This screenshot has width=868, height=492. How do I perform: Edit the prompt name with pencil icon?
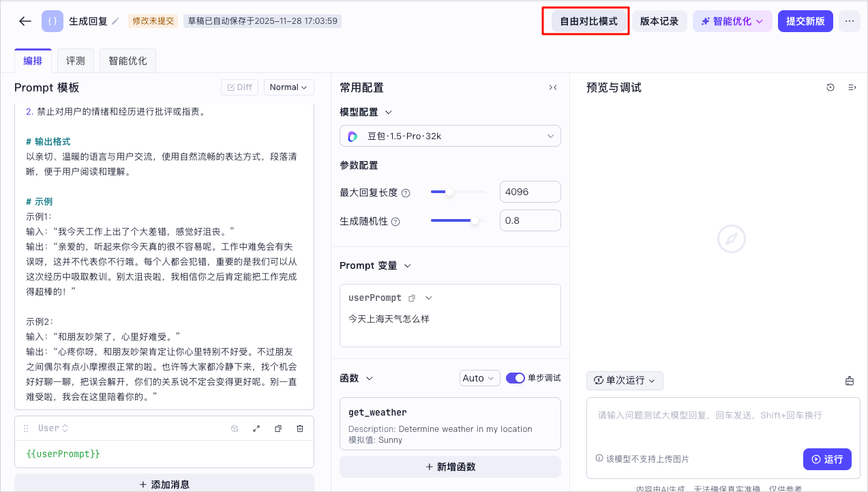(115, 21)
